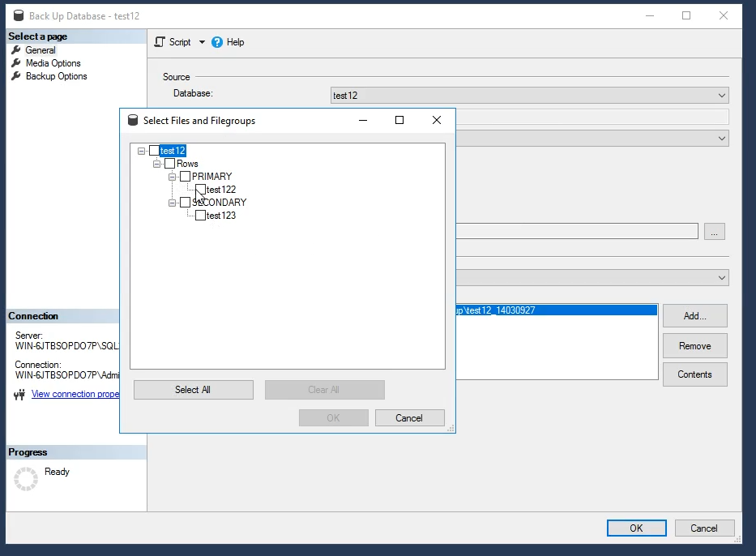Screen dimensions: 756x556
Task: Open the dropdown below Database field
Action: 592,139
